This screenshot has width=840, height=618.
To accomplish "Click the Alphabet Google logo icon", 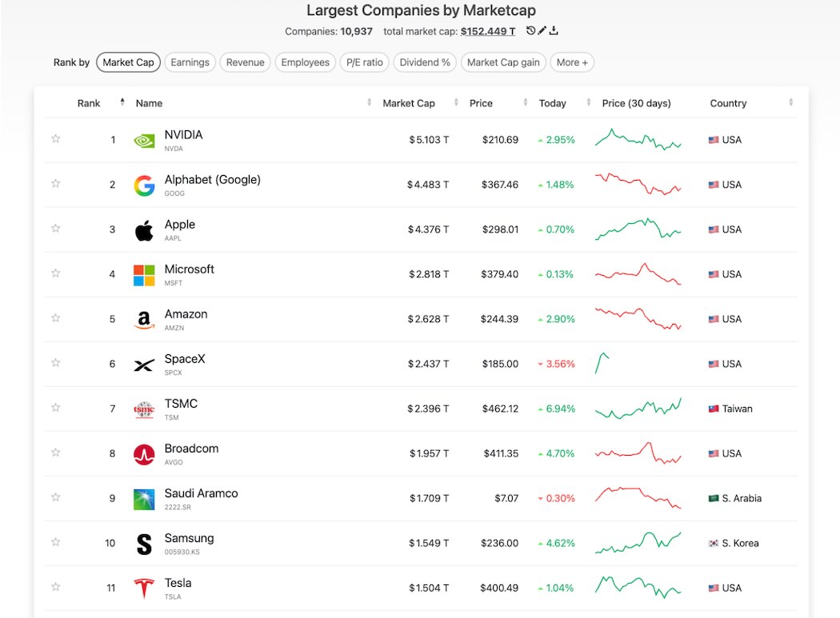I will click(144, 185).
